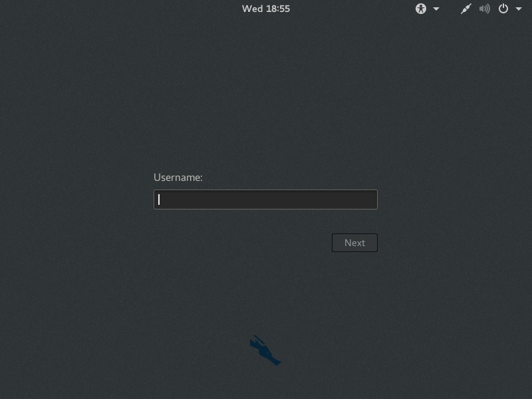This screenshot has height=399, width=532.
Task: Click the cable plug network indicator
Action: 466,9
